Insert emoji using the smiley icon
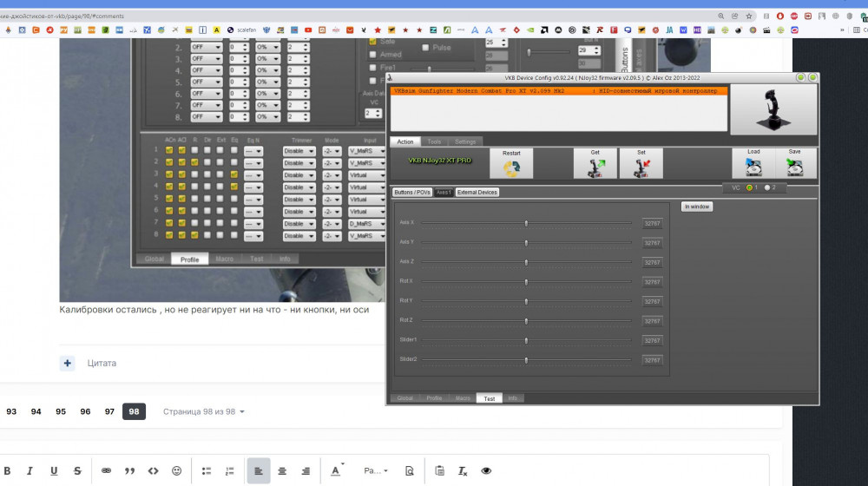 click(x=177, y=470)
